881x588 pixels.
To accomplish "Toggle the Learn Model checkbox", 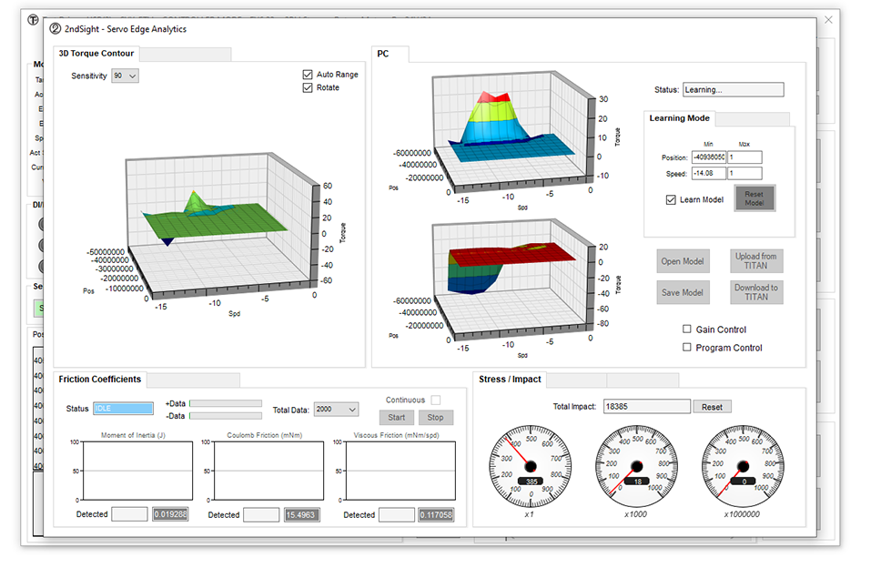I will click(x=671, y=199).
